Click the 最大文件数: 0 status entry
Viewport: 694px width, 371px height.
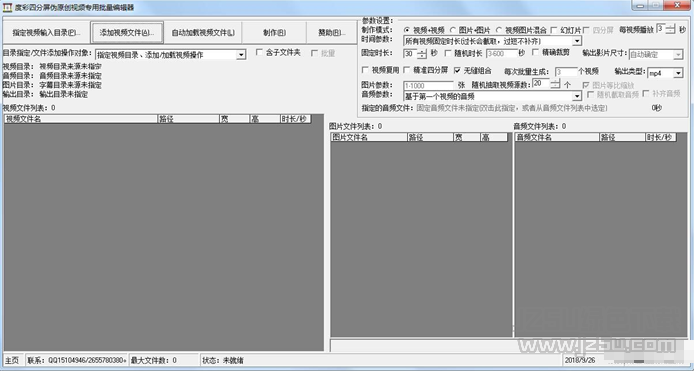[154, 360]
